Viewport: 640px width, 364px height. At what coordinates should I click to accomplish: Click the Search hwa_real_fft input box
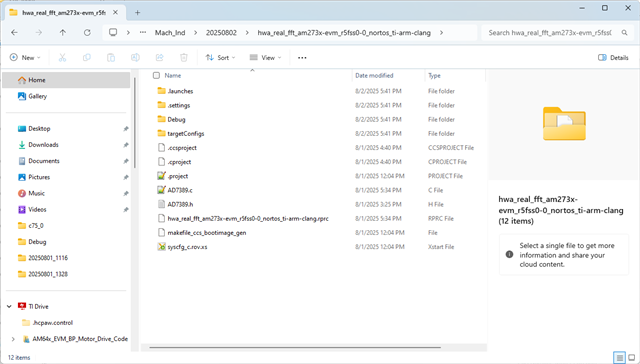(550, 33)
